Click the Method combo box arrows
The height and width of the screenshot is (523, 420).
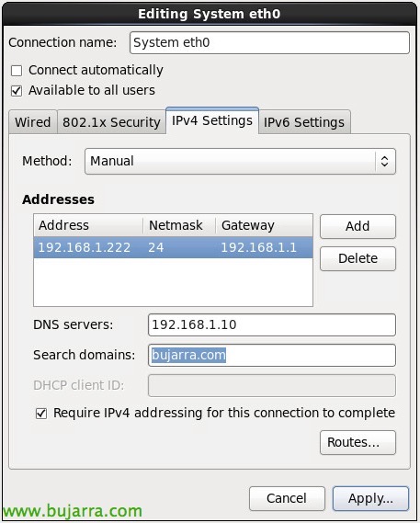(x=385, y=162)
